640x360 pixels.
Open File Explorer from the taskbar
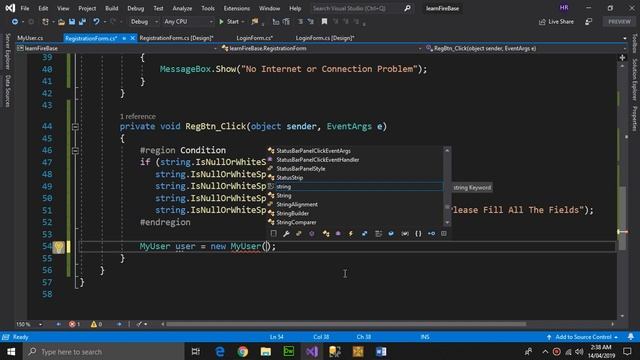266,351
